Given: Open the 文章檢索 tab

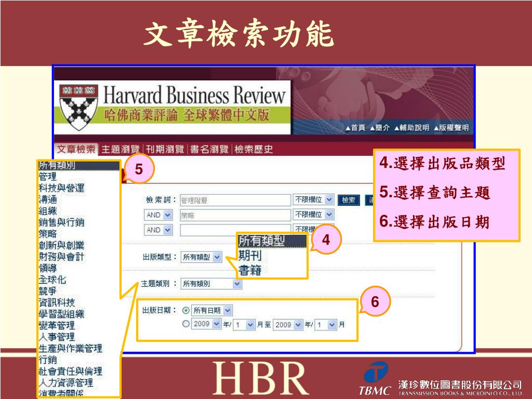Looking at the screenshot, I should (76, 149).
